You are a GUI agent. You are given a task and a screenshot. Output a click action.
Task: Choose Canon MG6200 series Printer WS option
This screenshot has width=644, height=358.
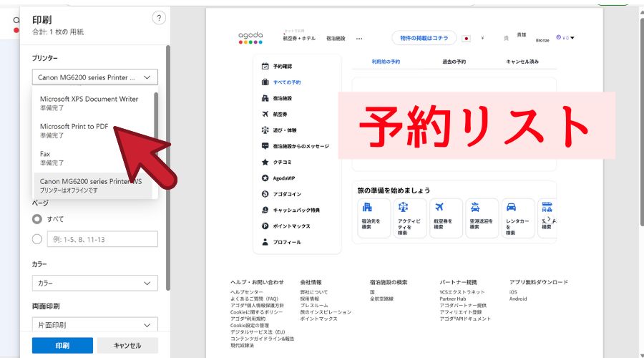93,185
